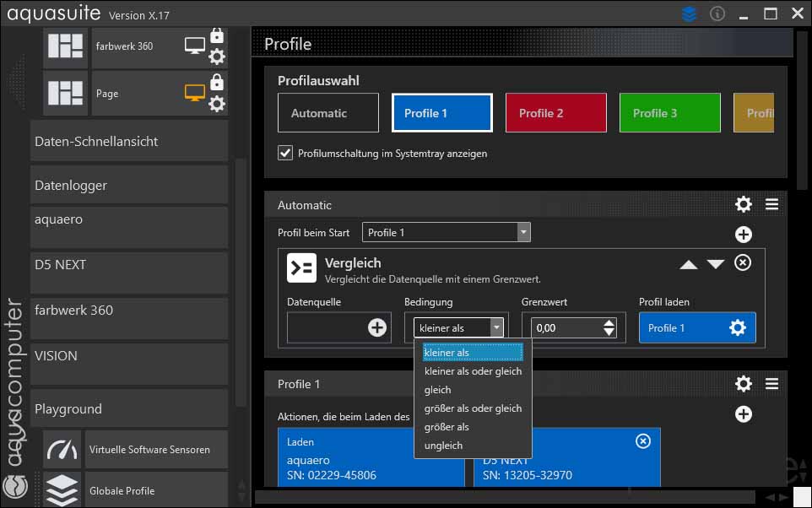This screenshot has width=812, height=508.
Task: Open the farbwerk 360 overview page thumbnail
Action: tap(65, 46)
